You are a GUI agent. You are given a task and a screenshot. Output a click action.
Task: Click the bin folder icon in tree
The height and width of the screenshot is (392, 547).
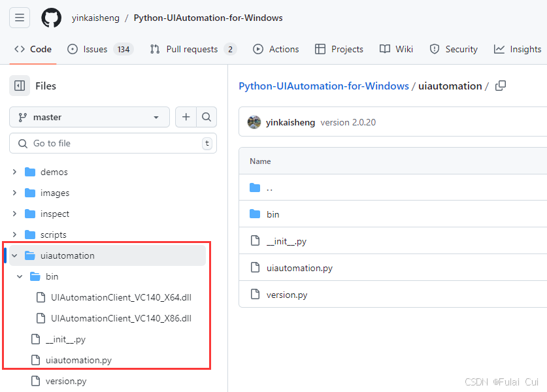(35, 276)
